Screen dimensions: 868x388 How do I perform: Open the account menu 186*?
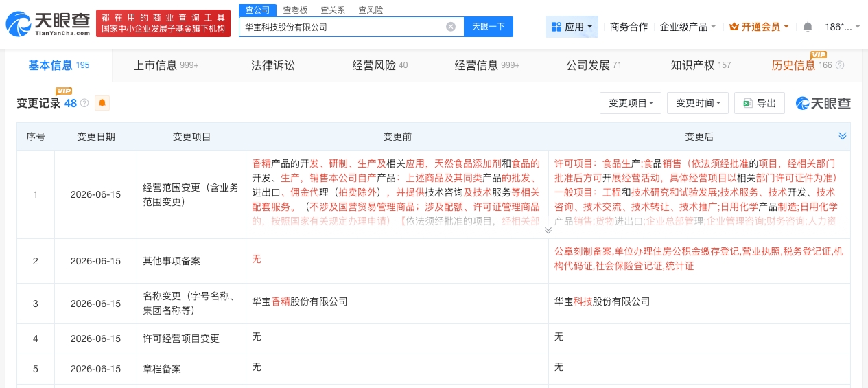(x=842, y=27)
